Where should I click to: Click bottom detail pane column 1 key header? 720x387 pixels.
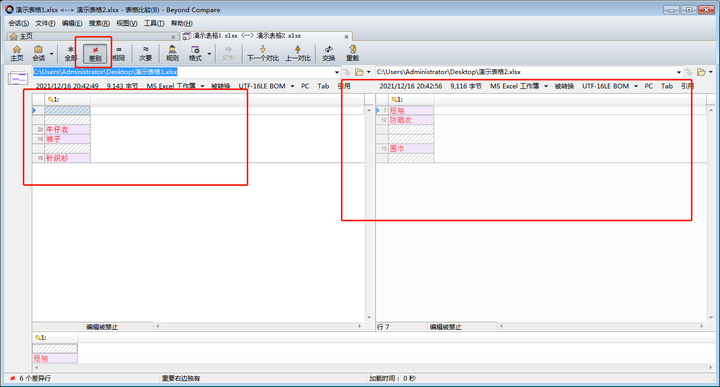coord(55,337)
